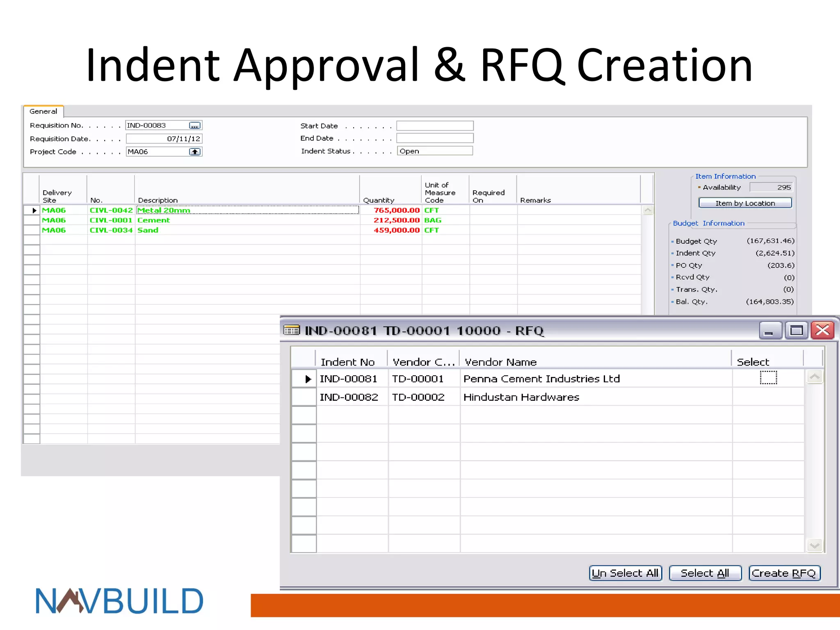Select Hindustan Hardwares vendor name
Screen dimensions: 840x630
click(x=521, y=397)
